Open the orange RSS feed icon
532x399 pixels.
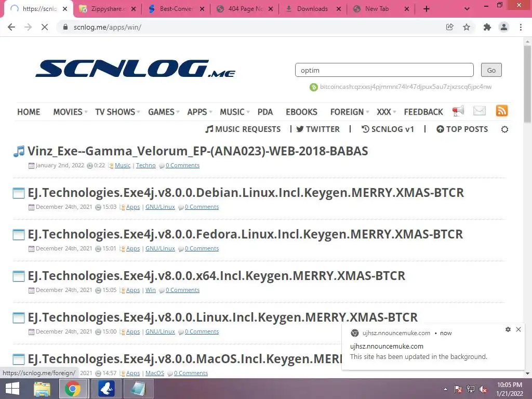502,111
